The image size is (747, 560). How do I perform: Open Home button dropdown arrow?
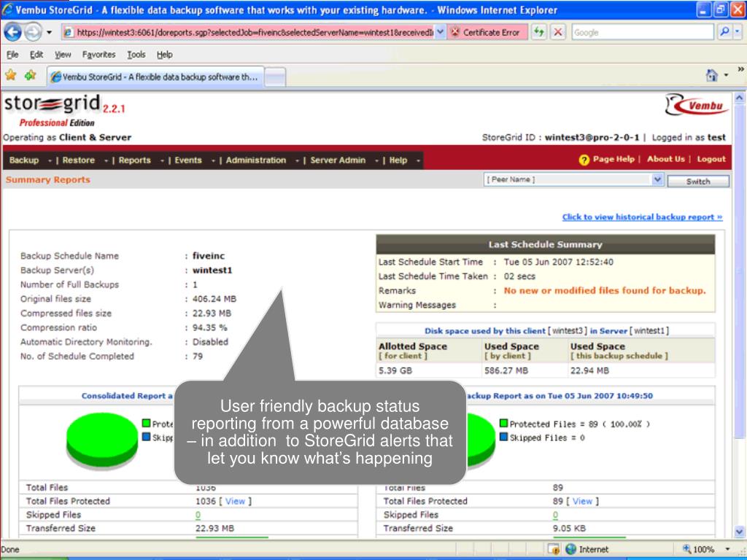click(726, 75)
